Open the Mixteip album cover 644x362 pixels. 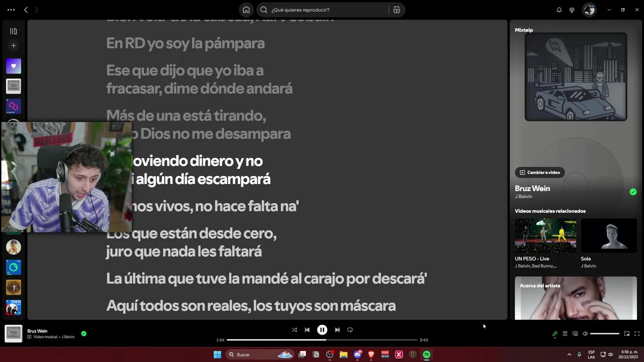pos(576,77)
